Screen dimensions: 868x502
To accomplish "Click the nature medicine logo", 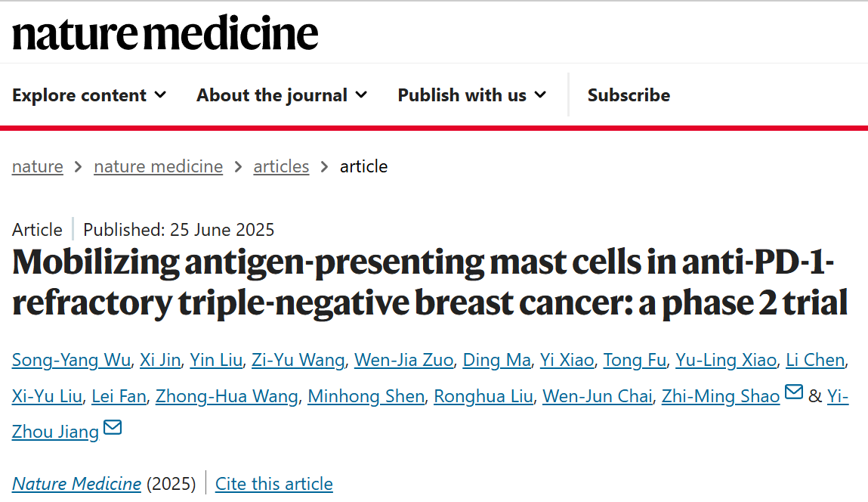I will pos(165,33).
